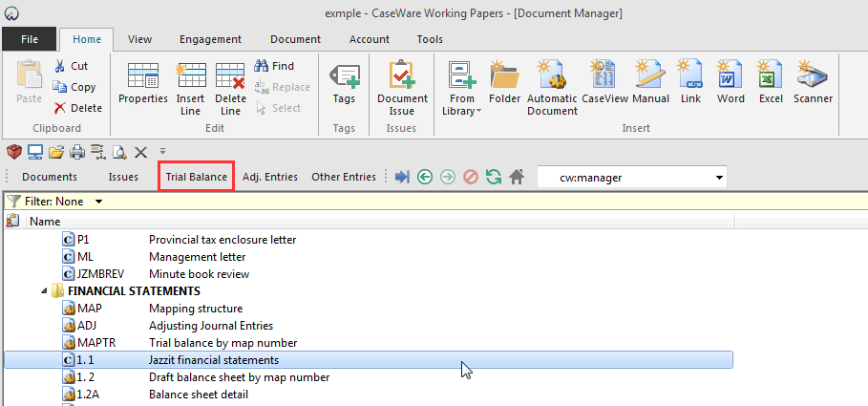Click the red cube quick access icon
This screenshot has width=868, height=406.
14,151
